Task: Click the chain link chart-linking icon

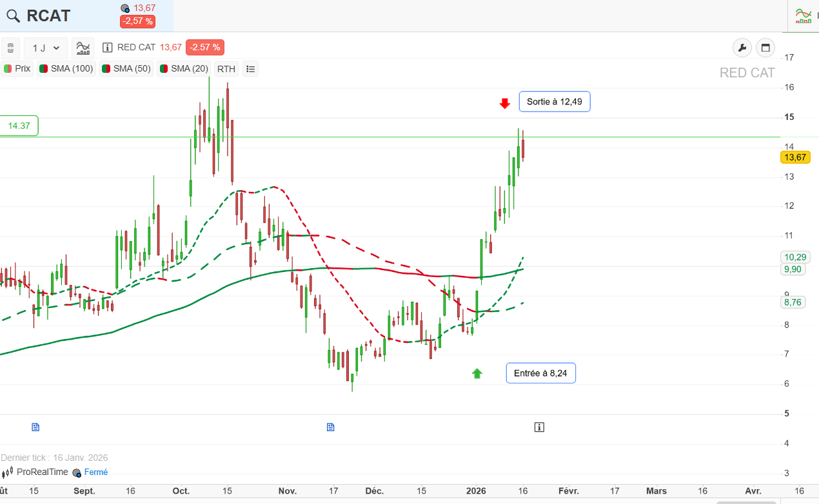Action: click(10, 48)
